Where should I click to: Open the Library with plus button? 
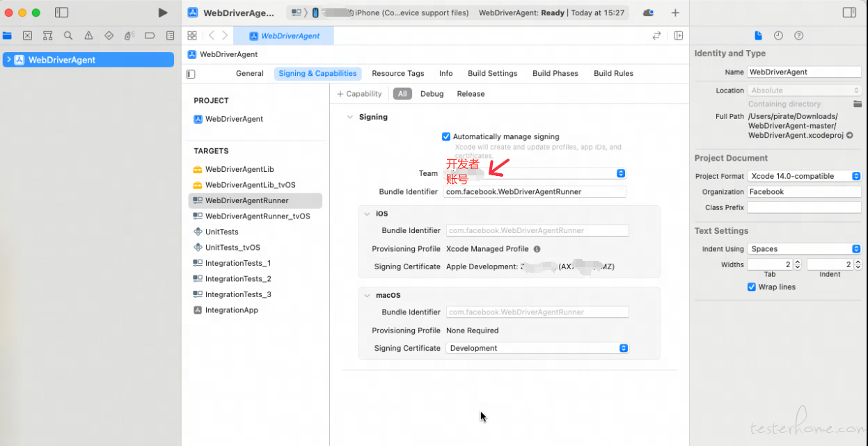675,13
